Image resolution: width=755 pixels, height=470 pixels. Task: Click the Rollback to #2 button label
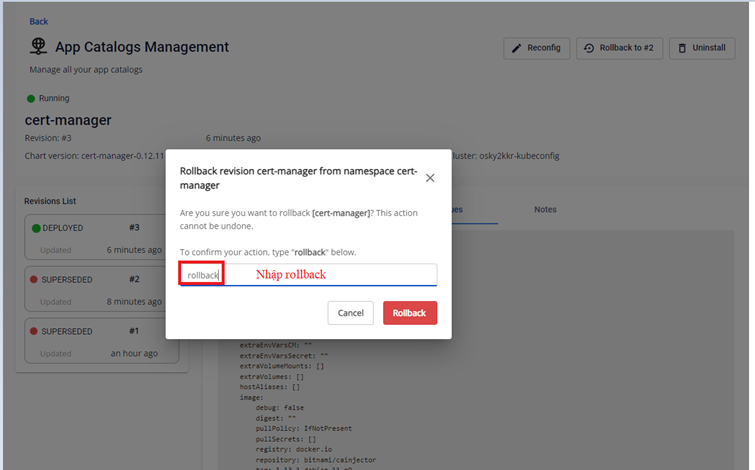tap(626, 48)
